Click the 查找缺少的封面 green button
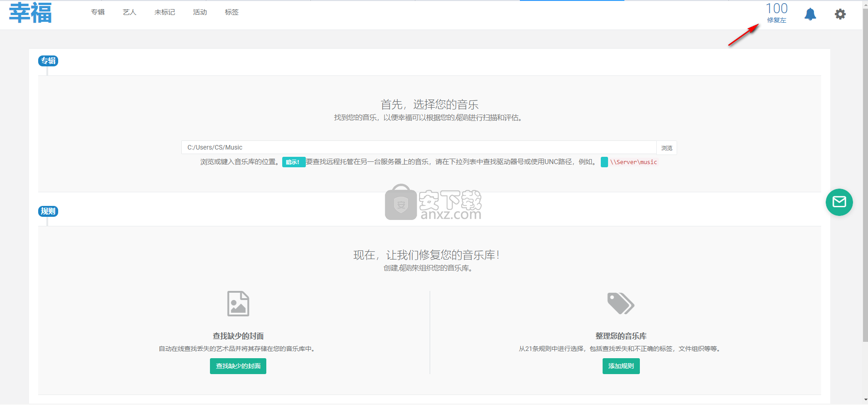Viewport: 868px width, 405px height. pyautogui.click(x=238, y=366)
